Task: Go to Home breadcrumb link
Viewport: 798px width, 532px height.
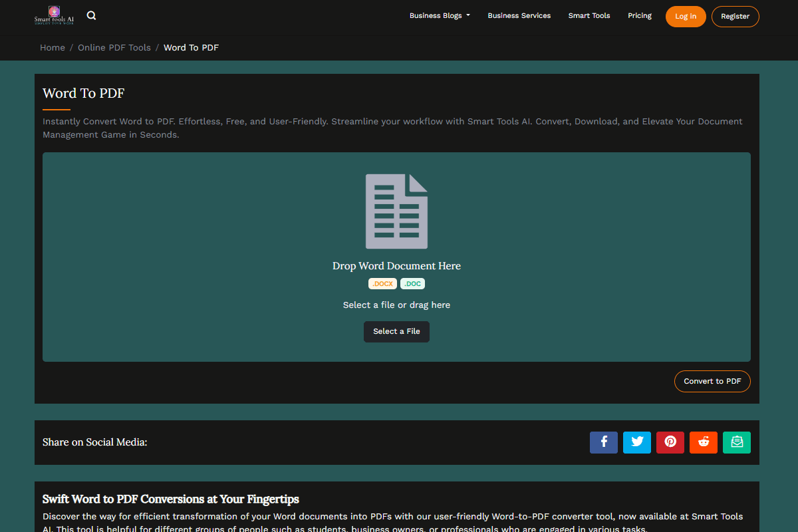Action: (53, 48)
